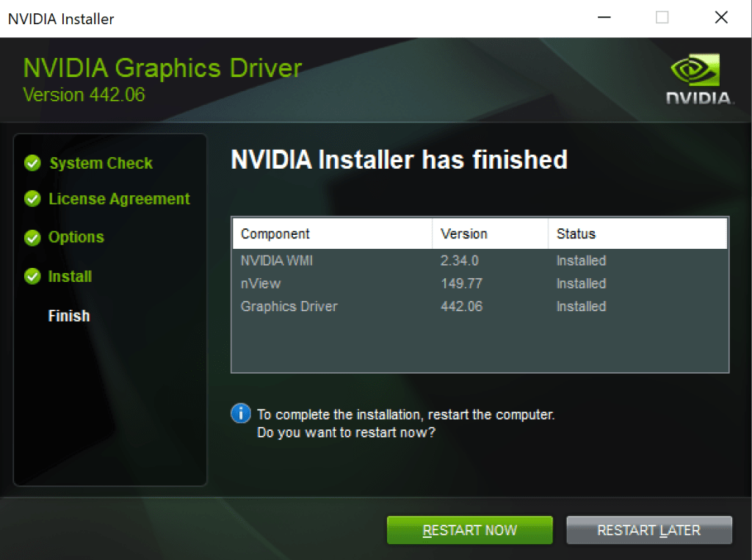752x560 pixels.
Task: Click the Version column header
Action: [463, 234]
